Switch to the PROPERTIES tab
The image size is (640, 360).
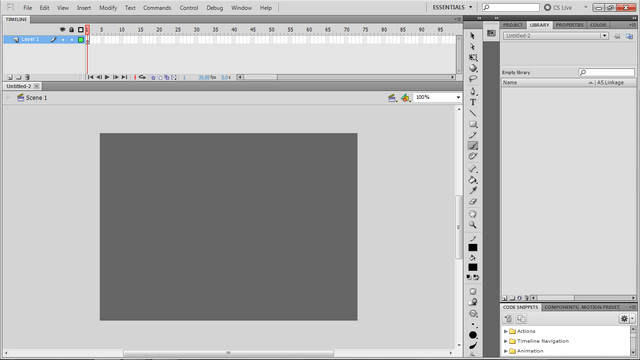[569, 25]
